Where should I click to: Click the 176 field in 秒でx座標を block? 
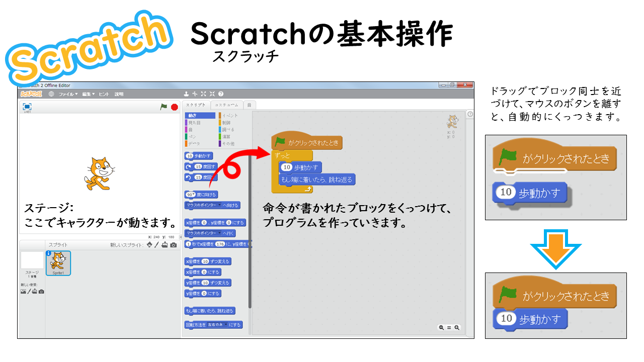click(220, 244)
